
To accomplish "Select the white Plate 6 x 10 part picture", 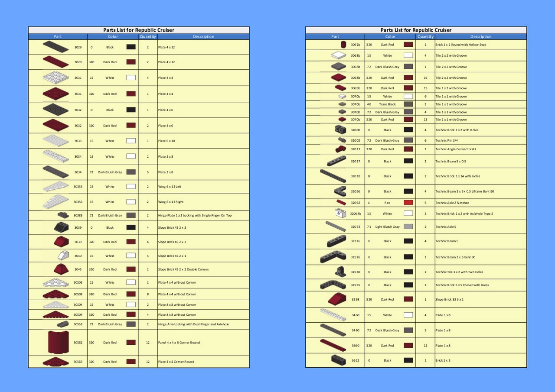I will [55, 141].
